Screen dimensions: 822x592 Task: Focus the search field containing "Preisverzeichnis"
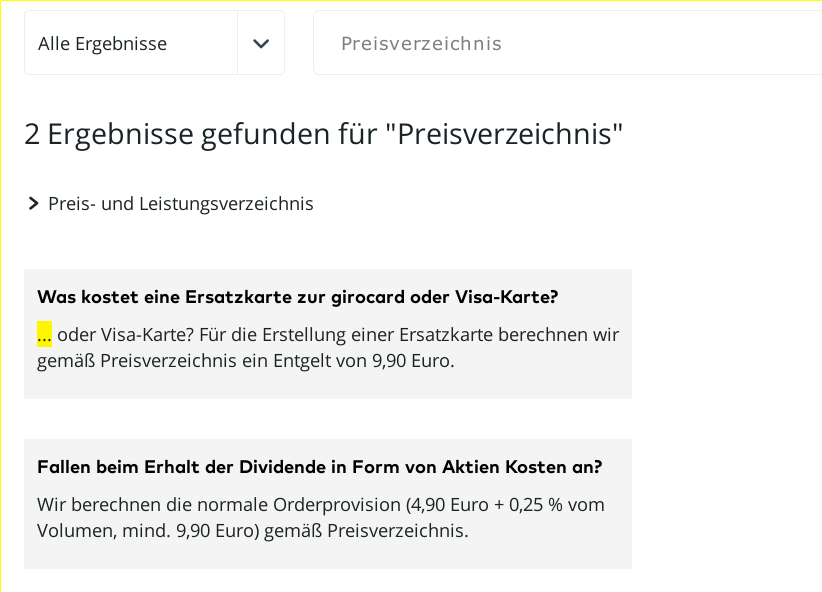(560, 43)
